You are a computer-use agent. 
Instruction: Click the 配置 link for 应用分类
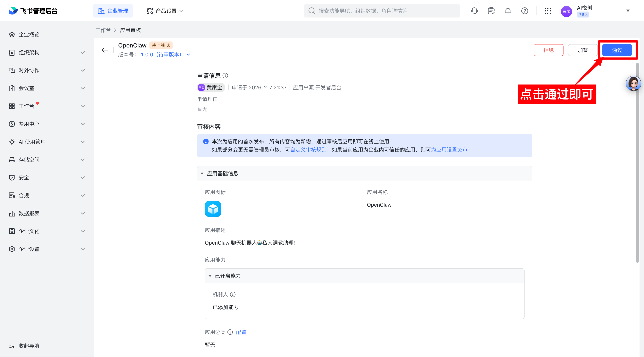[241, 332]
